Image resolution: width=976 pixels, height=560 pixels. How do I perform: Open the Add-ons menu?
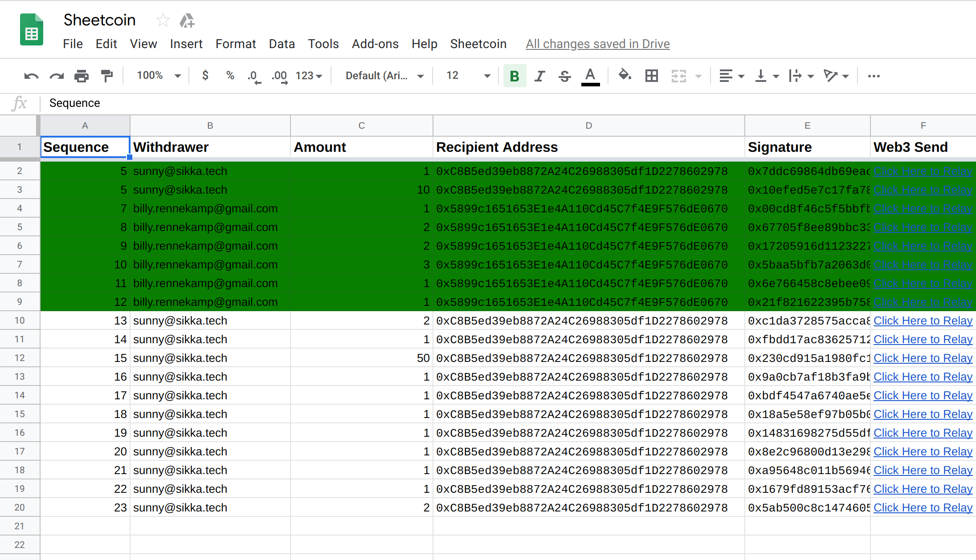pyautogui.click(x=375, y=44)
